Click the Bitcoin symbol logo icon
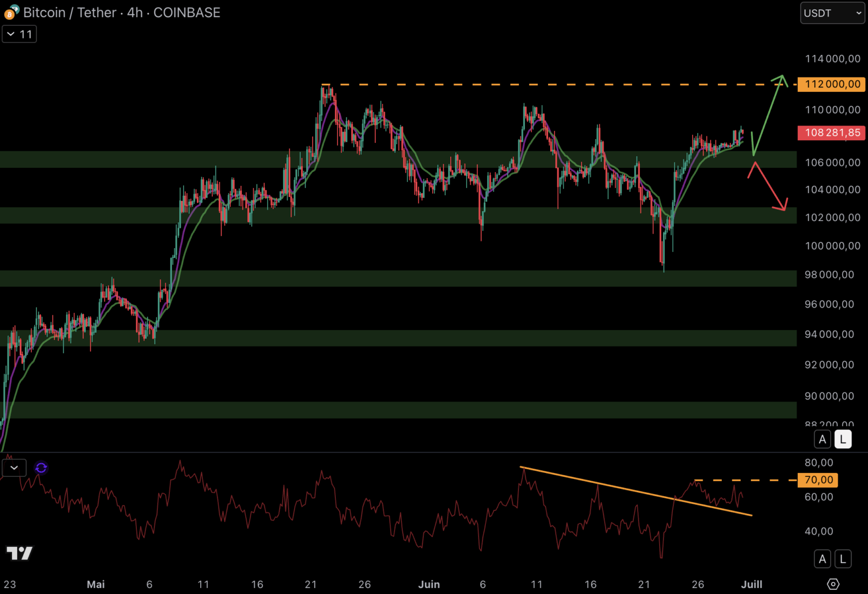Screen dimensions: 868x594 click(x=11, y=12)
